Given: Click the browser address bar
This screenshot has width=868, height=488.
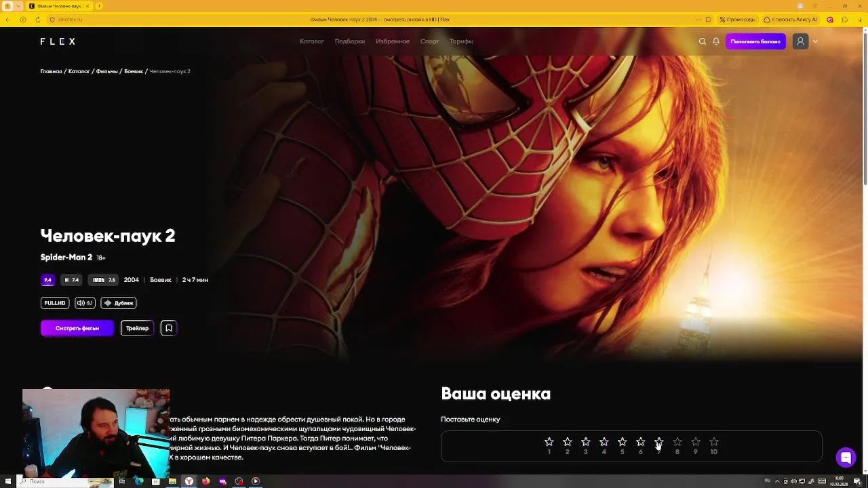Looking at the screenshot, I should (x=380, y=20).
